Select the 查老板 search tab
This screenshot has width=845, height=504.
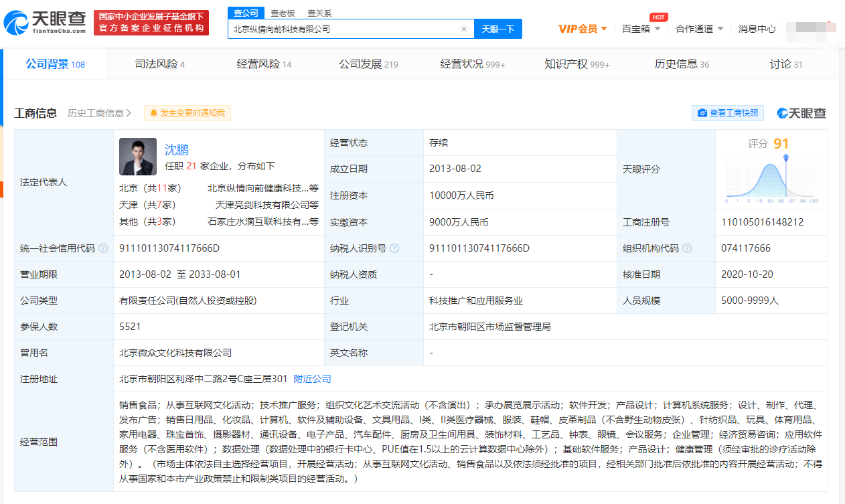tap(283, 13)
